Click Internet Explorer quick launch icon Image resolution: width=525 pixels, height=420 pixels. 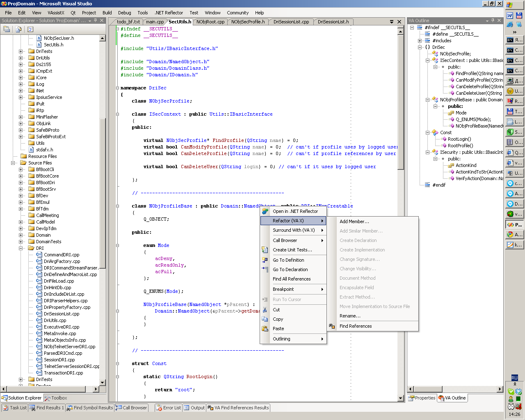click(x=510, y=25)
